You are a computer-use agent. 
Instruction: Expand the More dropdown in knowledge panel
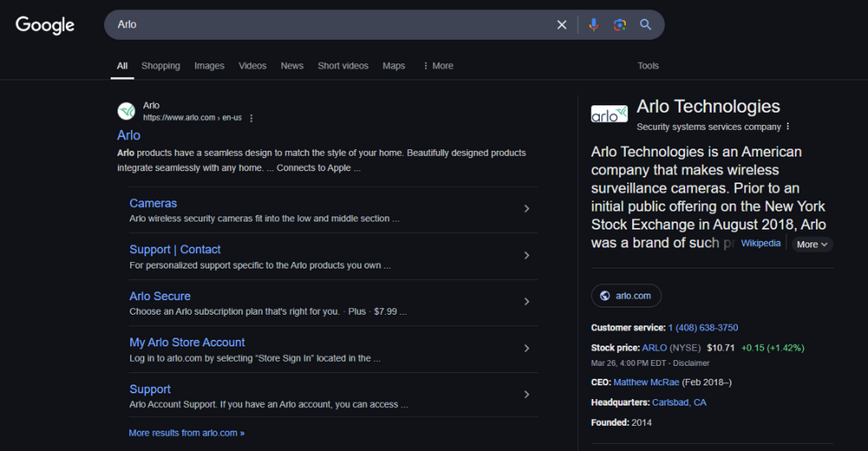click(x=813, y=245)
